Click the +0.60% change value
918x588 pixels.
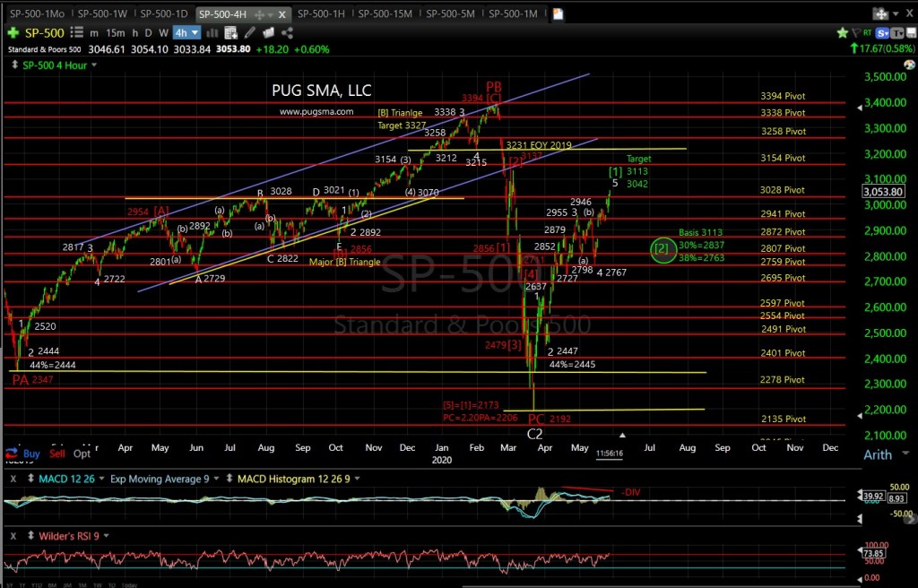tap(311, 49)
